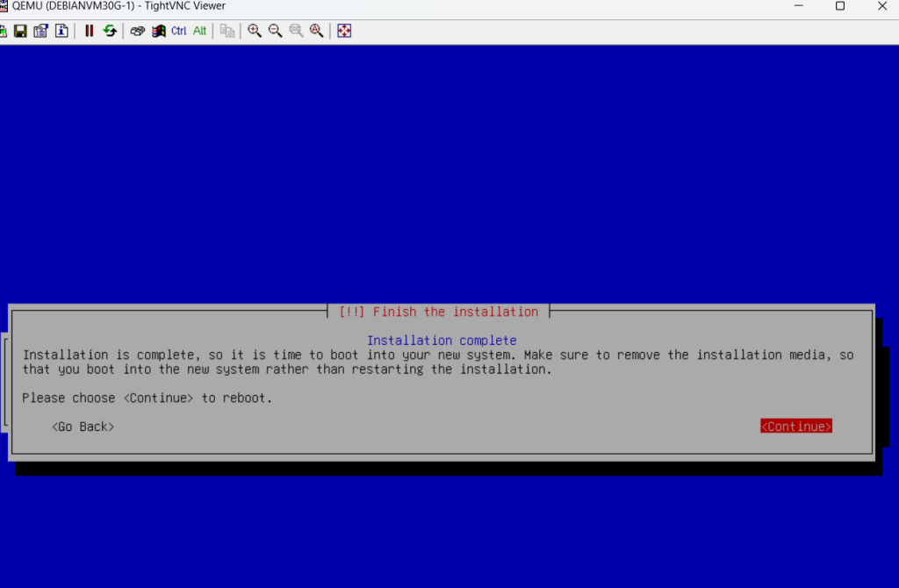The image size is (899, 588).
Task: Toggle full-screen mode
Action: tap(344, 31)
